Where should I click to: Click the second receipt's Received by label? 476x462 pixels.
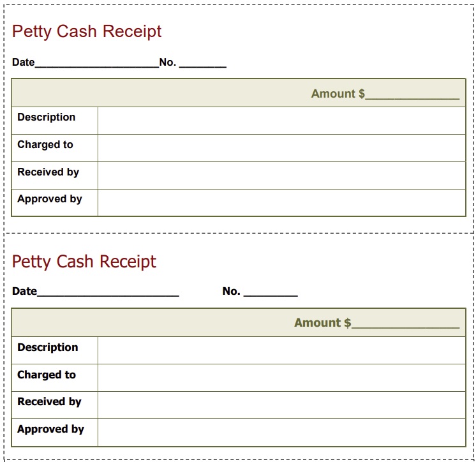(49, 402)
